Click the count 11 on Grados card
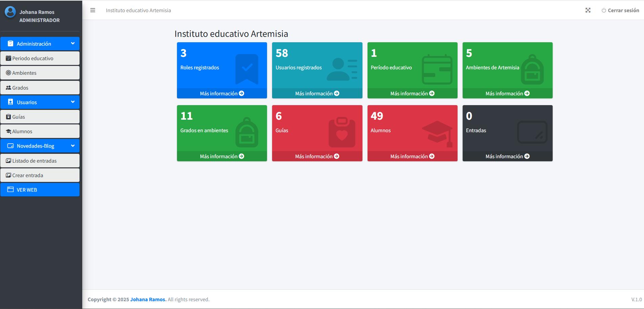 pos(186,116)
